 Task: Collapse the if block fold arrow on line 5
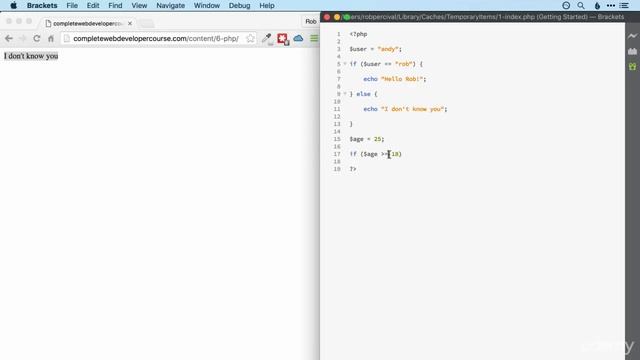(x=345, y=64)
